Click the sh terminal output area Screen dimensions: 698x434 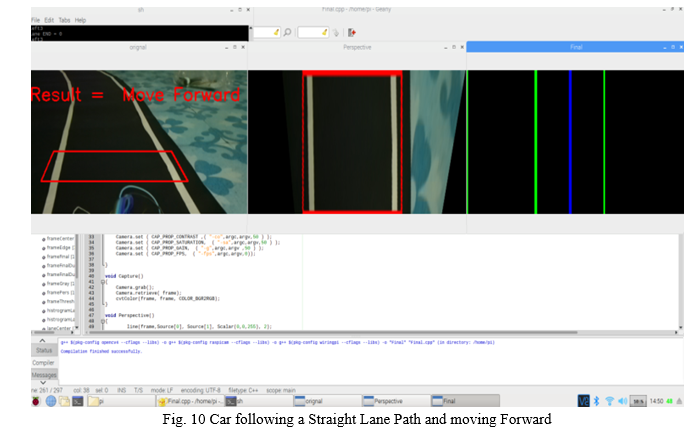(139, 33)
